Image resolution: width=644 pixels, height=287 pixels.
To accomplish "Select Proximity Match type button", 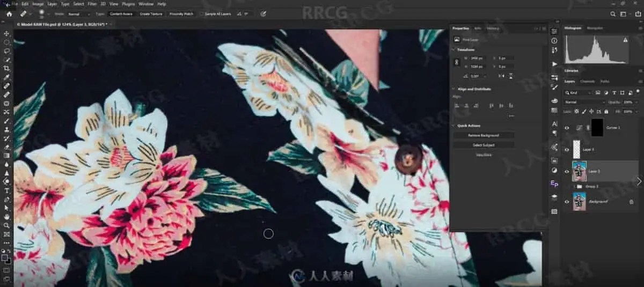I will (x=181, y=13).
